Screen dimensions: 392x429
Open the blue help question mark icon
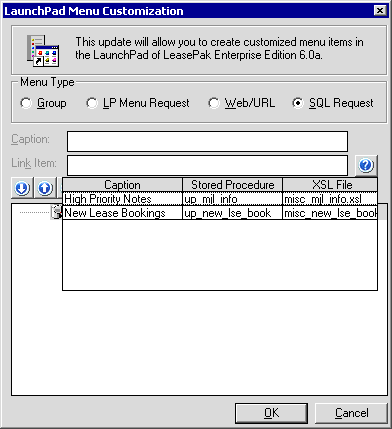point(366,165)
